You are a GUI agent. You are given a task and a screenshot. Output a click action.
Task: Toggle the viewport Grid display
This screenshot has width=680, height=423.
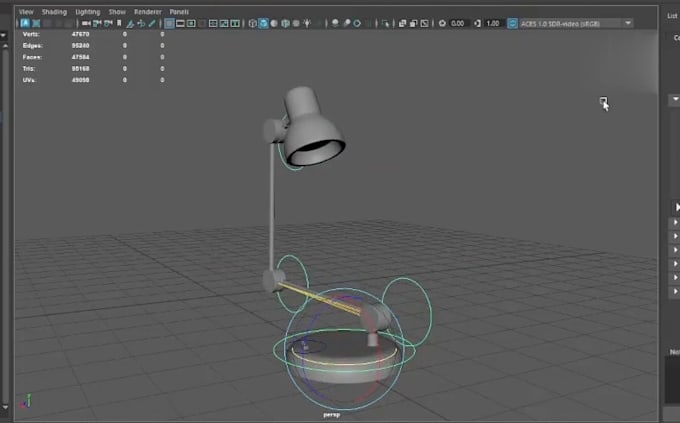point(169,23)
